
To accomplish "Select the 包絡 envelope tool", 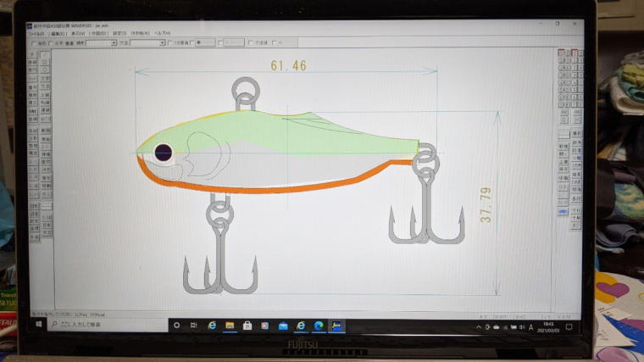I will (x=33, y=131).
